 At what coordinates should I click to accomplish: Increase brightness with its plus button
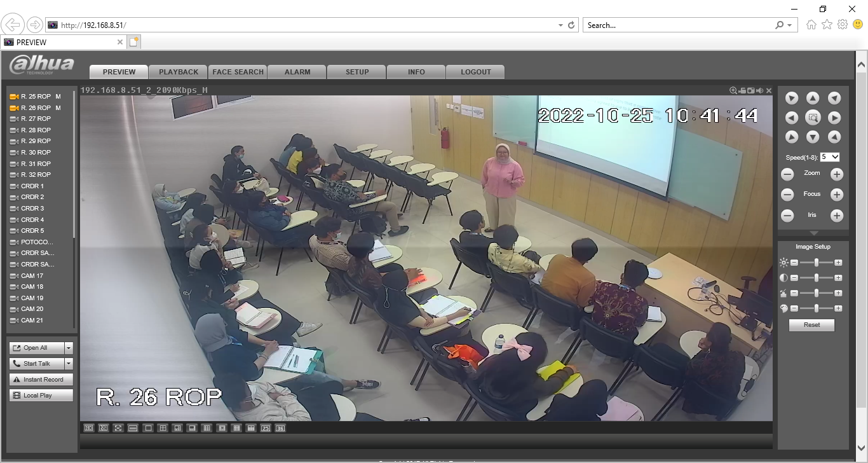click(x=838, y=262)
